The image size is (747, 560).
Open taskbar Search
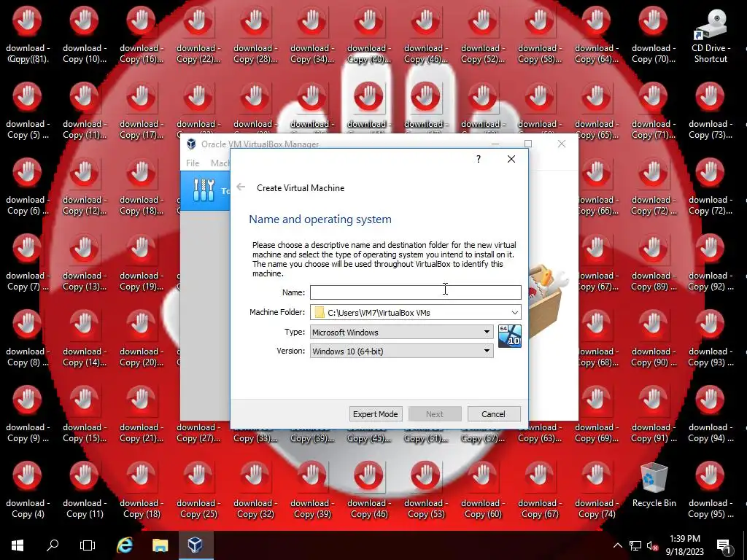[53, 545]
